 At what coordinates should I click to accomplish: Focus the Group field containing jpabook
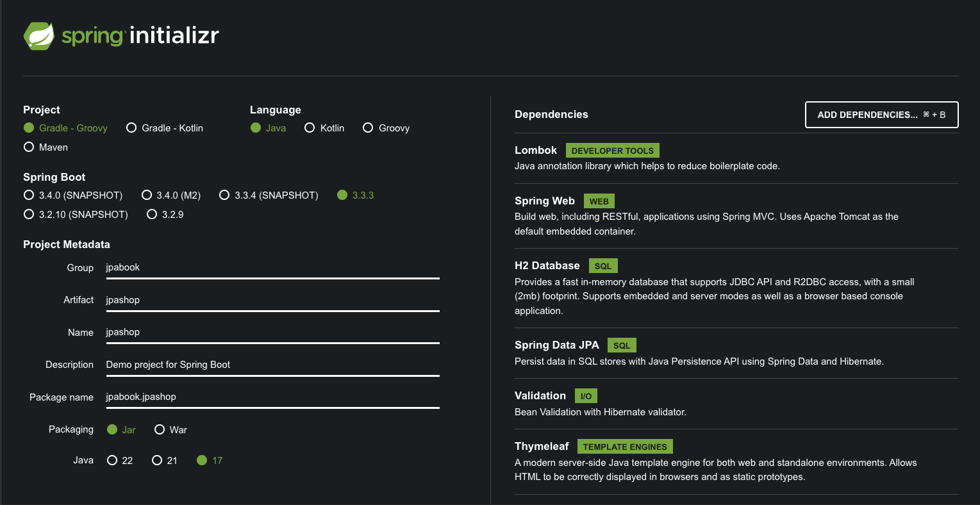[272, 268]
